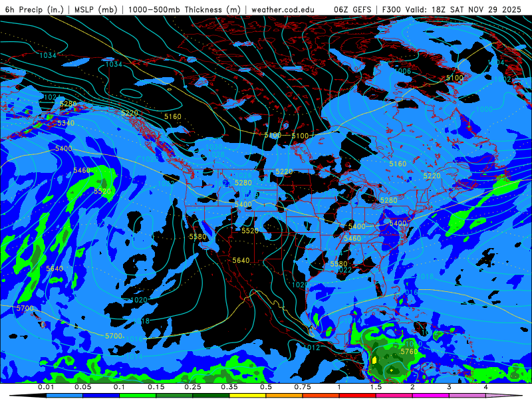Click the 1002 pressure contour label
The width and height of the screenshot is (532, 399).
point(503,79)
